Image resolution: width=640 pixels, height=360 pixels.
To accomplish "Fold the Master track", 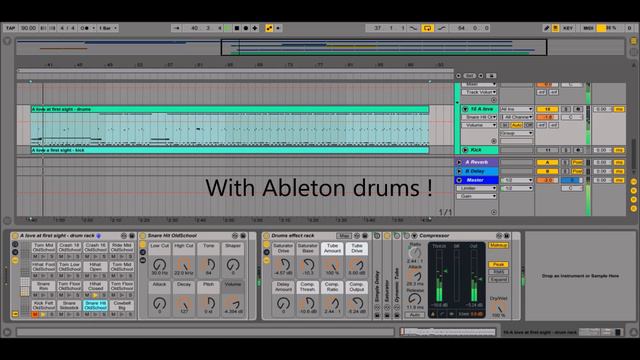I will (459, 180).
